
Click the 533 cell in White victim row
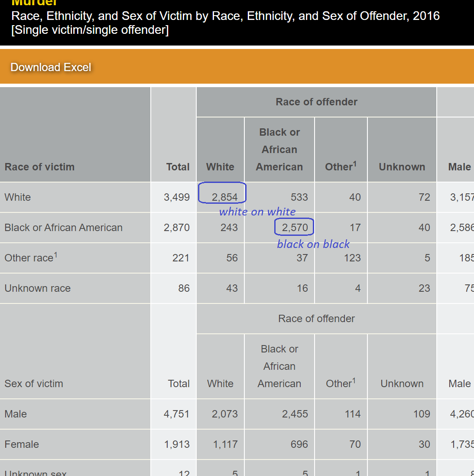(299, 197)
